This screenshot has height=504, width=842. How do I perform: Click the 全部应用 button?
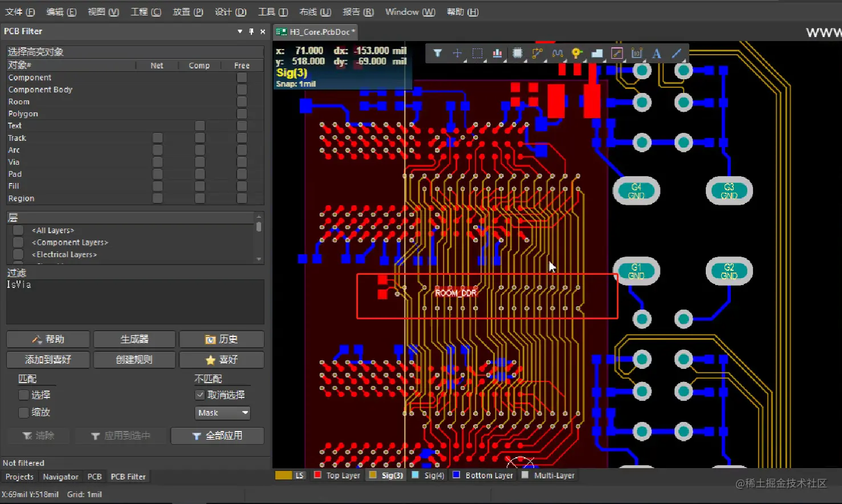click(217, 436)
